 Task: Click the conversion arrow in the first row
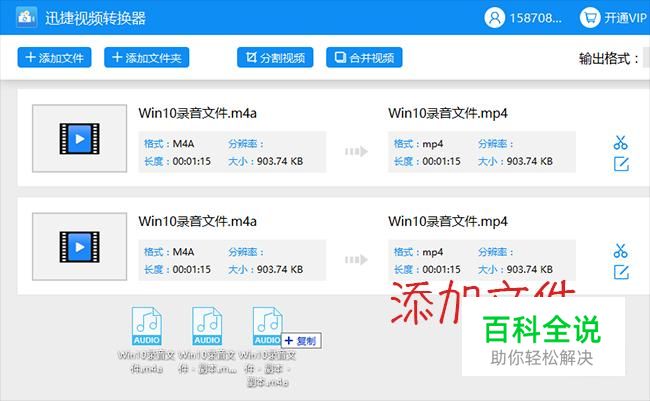coord(357,151)
